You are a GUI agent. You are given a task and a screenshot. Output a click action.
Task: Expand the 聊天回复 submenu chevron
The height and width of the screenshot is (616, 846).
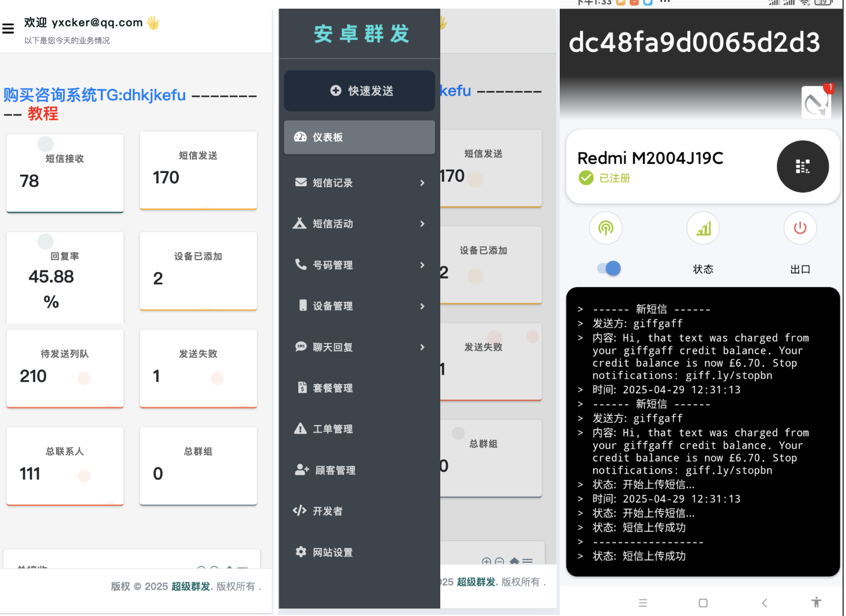coord(422,347)
